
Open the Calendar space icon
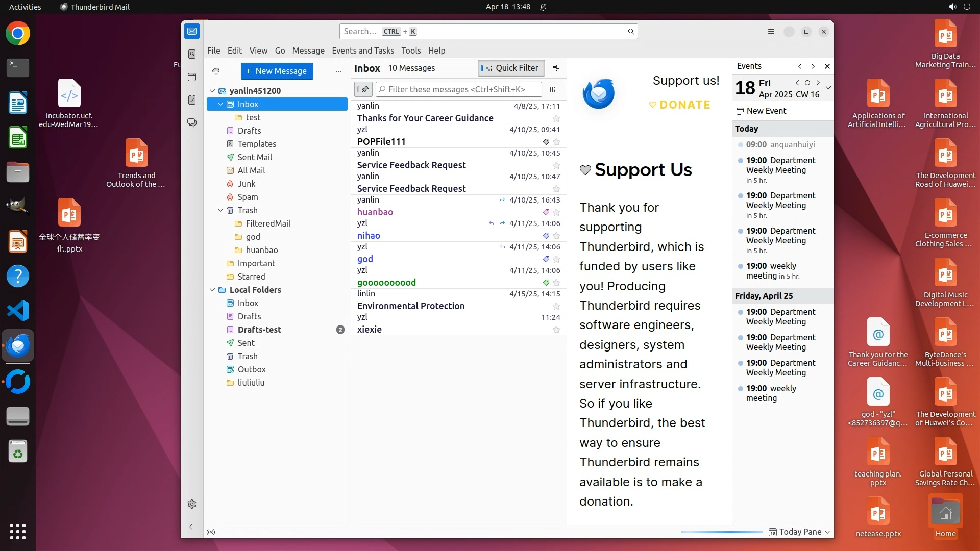tap(192, 77)
